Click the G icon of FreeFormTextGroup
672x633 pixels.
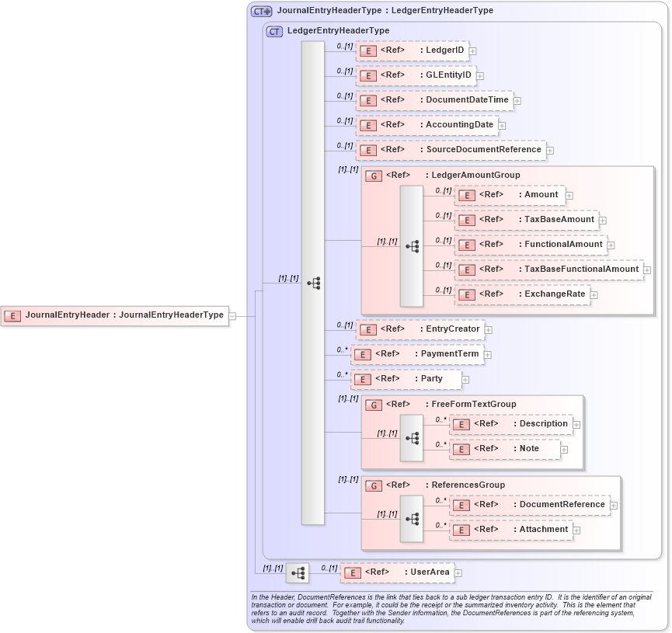point(374,405)
